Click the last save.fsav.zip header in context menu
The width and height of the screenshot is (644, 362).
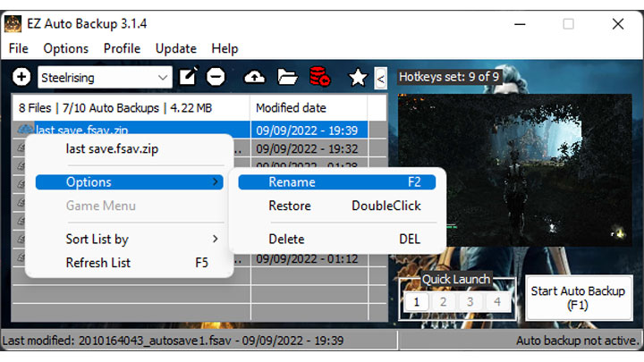pos(112,148)
